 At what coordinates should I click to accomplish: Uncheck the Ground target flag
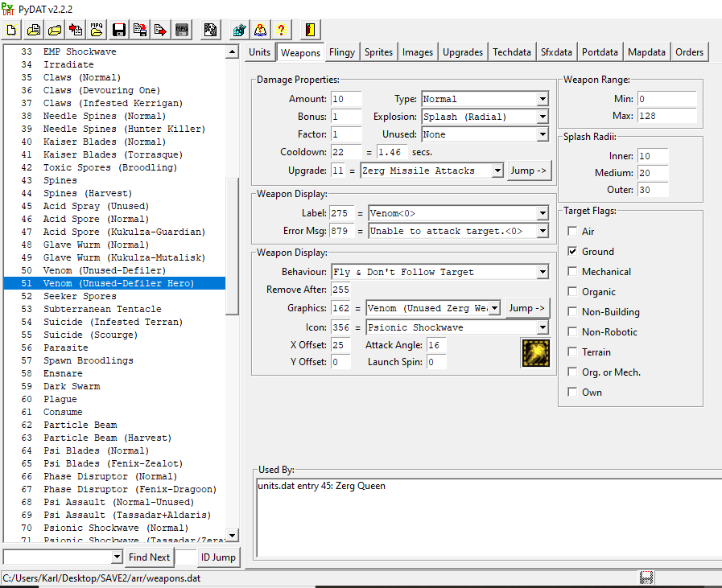(x=572, y=252)
